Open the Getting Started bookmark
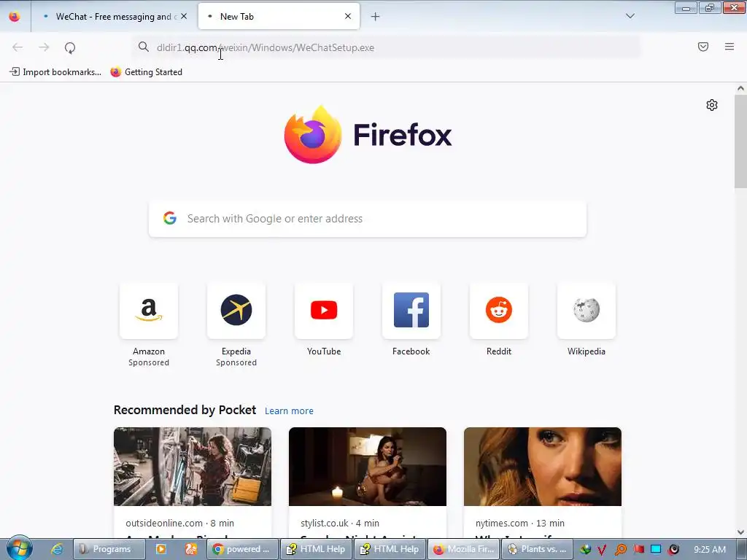 [147, 72]
